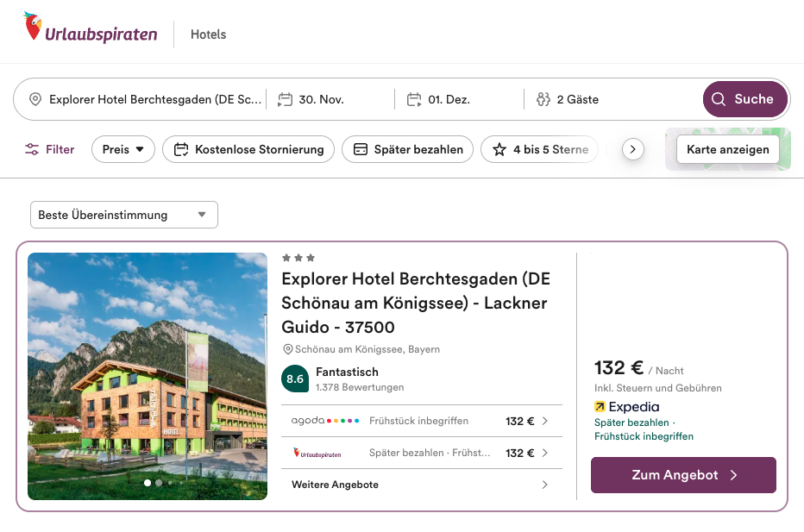804x532 pixels.
Task: Toggle the Später bezahlen filter chip
Action: pyautogui.click(x=407, y=149)
